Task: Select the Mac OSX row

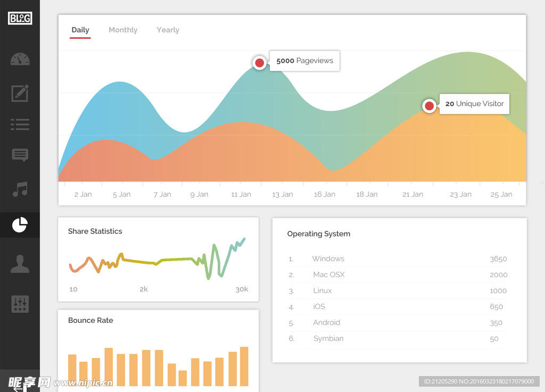Action: pos(398,274)
